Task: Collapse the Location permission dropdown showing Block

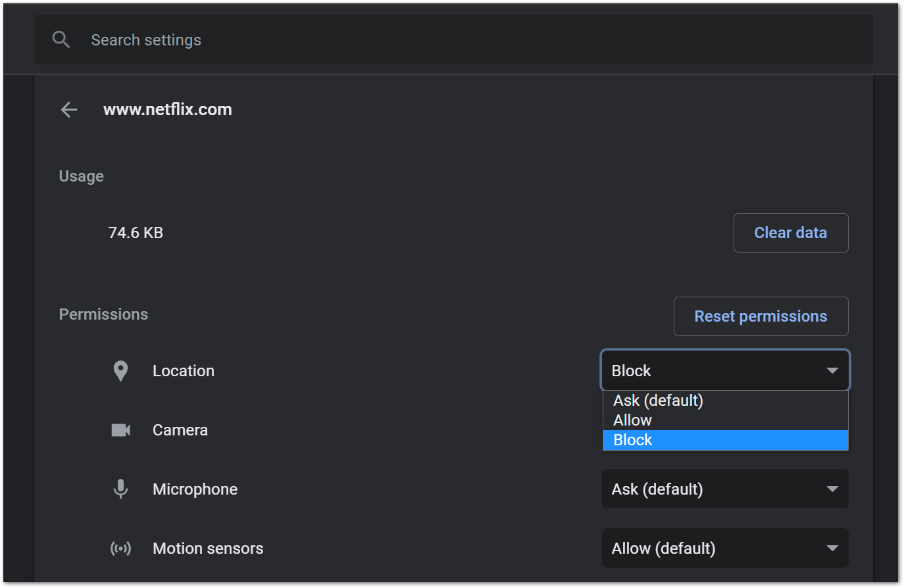Action: tap(725, 370)
